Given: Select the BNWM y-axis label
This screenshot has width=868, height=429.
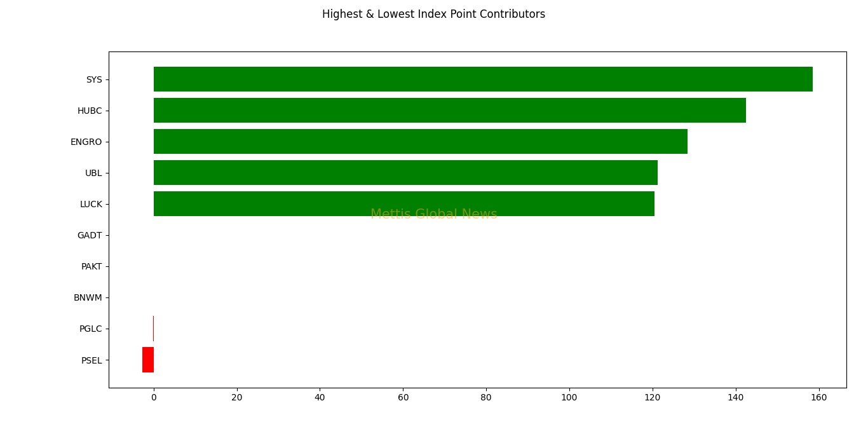Looking at the screenshot, I should pos(88,297).
